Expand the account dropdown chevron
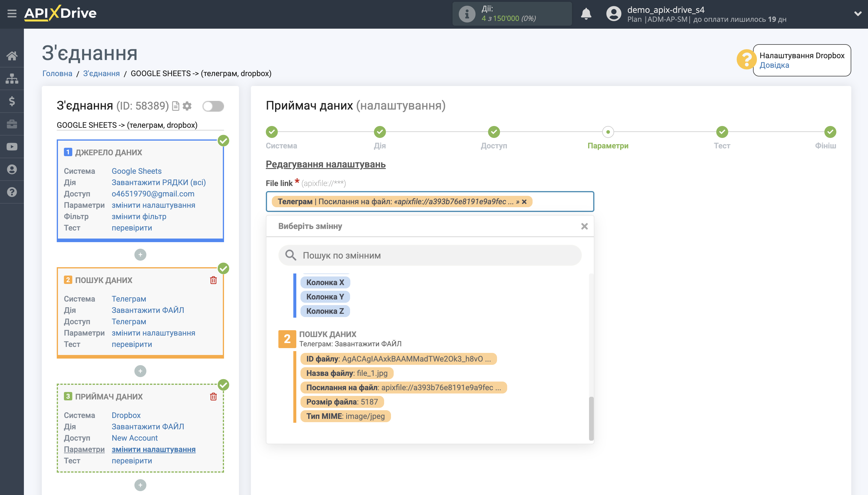Image resolution: width=868 pixels, height=495 pixels. [858, 14]
